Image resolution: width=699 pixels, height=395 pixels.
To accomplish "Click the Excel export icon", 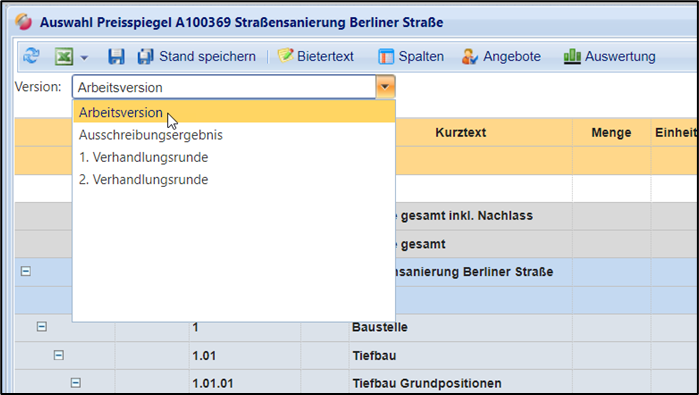I will [64, 57].
